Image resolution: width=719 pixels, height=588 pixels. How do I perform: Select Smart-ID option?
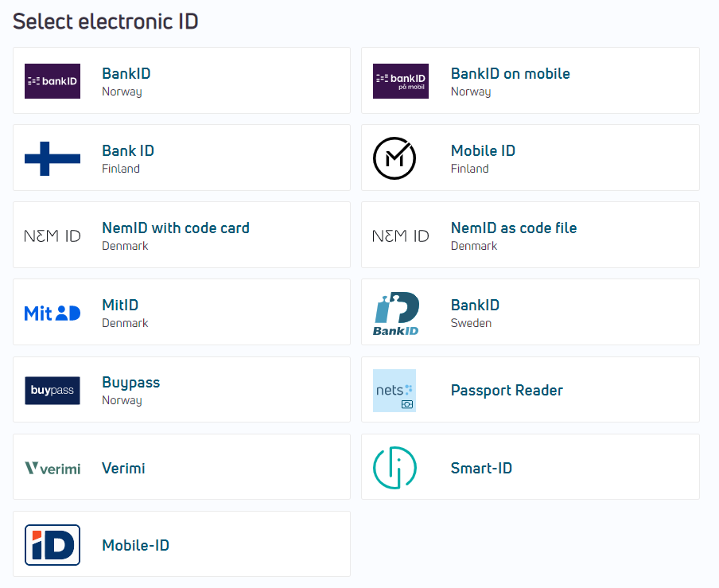[530, 466]
